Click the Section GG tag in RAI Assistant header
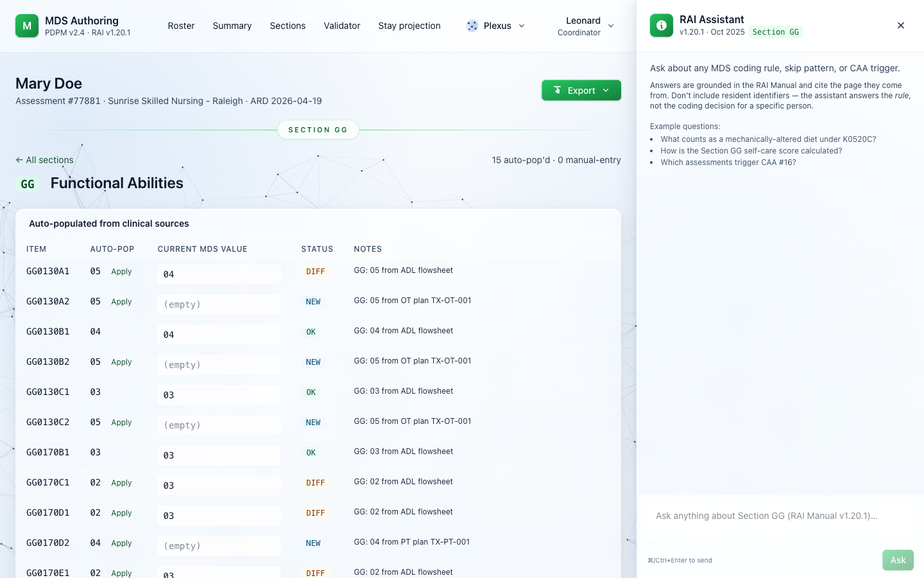The image size is (924, 578). click(776, 32)
